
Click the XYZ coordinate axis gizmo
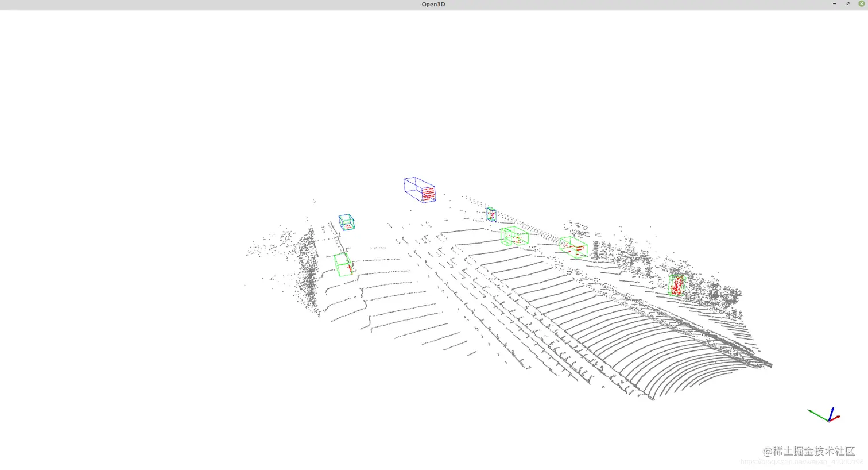pyautogui.click(x=824, y=414)
